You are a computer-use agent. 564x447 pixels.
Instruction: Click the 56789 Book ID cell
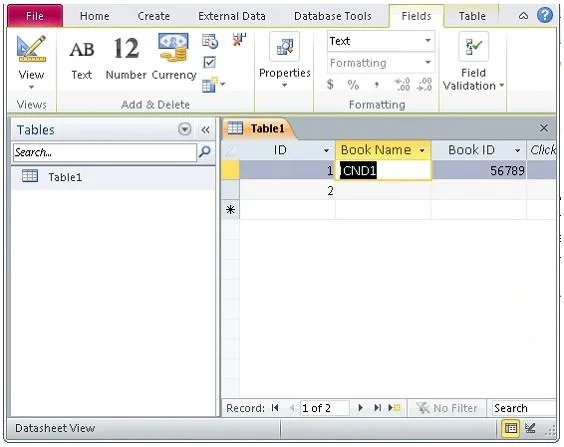tap(479, 170)
